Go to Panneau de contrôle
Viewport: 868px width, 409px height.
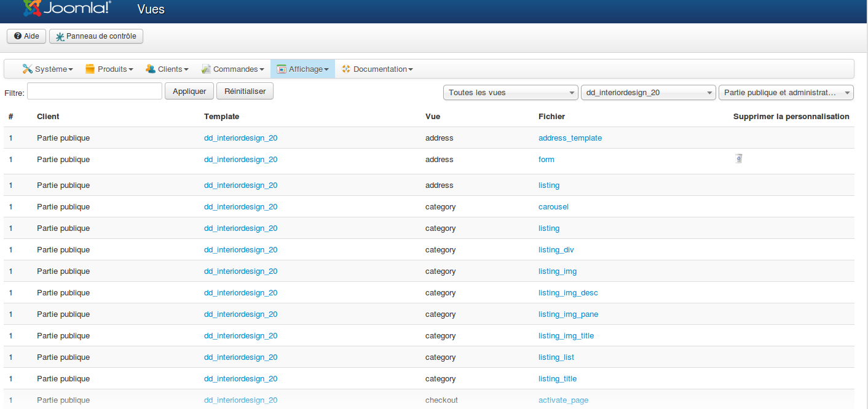(x=96, y=36)
